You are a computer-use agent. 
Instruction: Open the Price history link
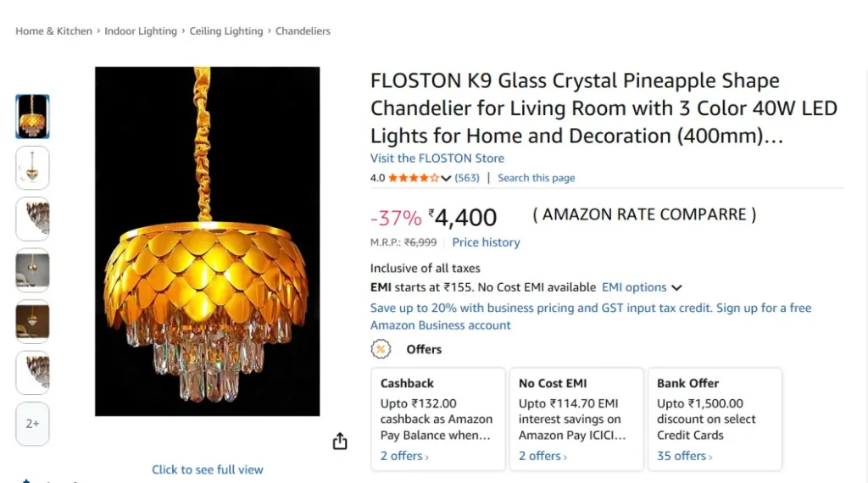pos(486,242)
